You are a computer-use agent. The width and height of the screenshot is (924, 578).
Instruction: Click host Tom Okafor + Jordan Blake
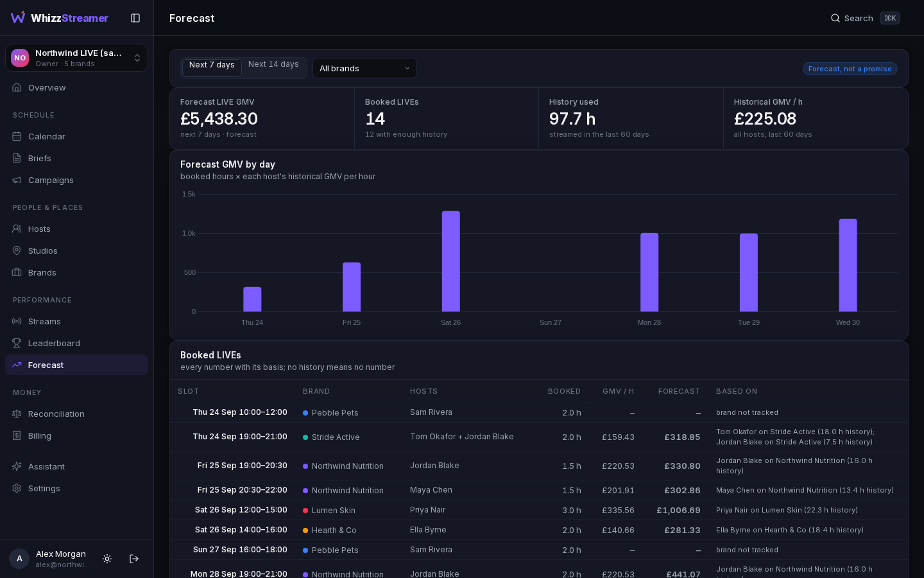[x=462, y=437]
